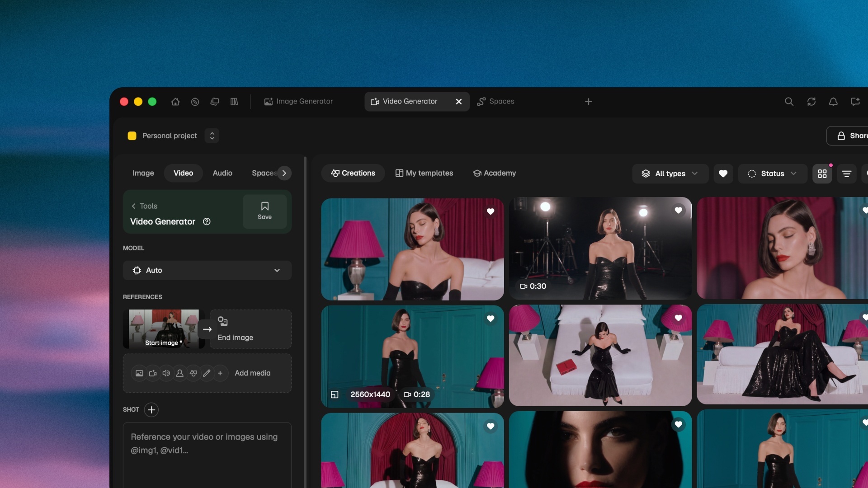Open the Academy tab

tap(494, 173)
